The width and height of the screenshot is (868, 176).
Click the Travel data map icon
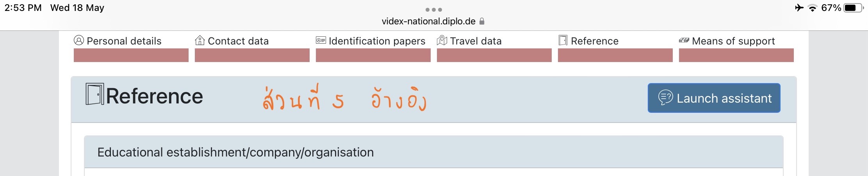click(442, 40)
